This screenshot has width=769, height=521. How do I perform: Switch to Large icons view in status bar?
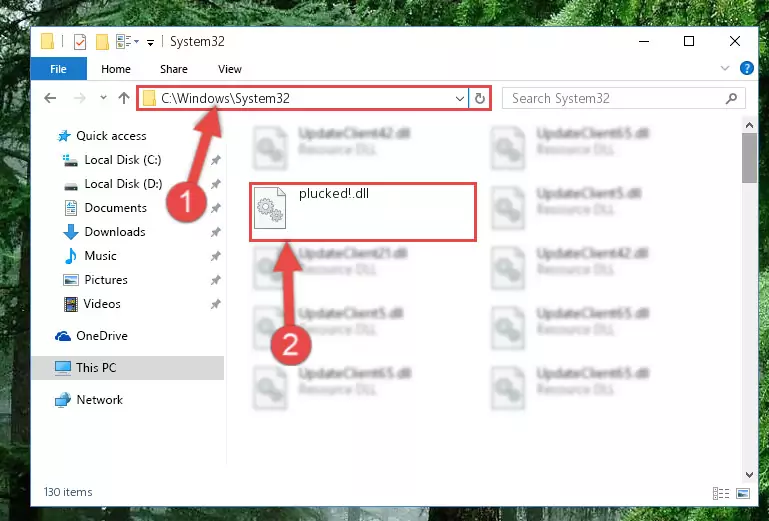coord(743,493)
